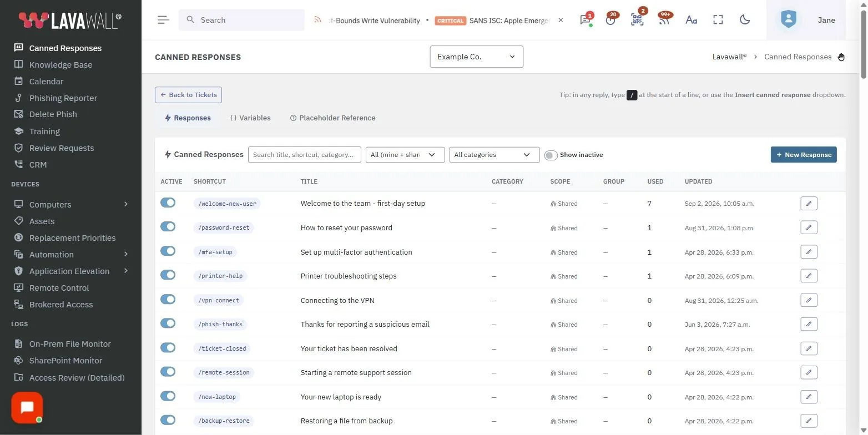Click the timer icon with badge 20
This screenshot has width=868, height=435.
pyautogui.click(x=611, y=20)
